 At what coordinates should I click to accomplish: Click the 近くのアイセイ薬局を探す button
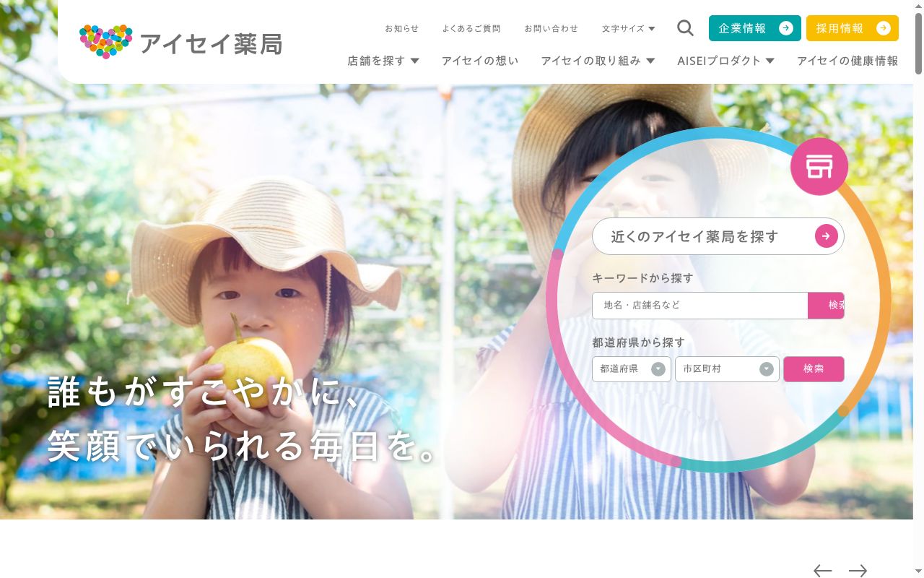(718, 236)
